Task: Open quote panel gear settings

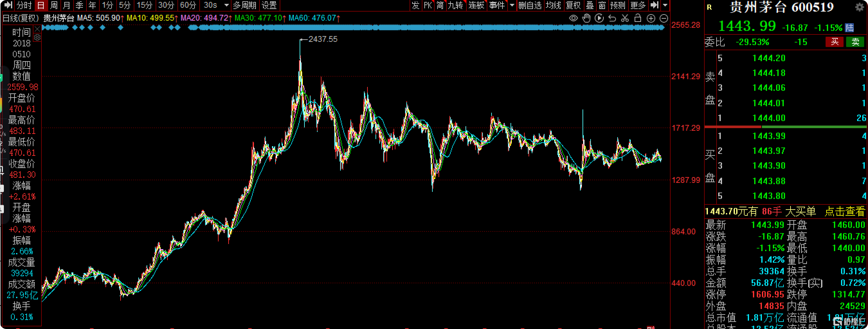Action: 860,7
